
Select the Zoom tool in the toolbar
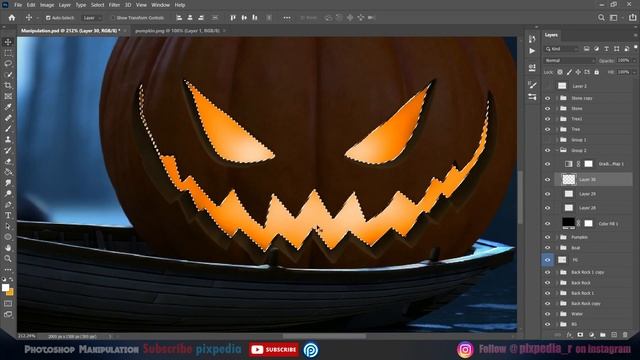[x=8, y=259]
